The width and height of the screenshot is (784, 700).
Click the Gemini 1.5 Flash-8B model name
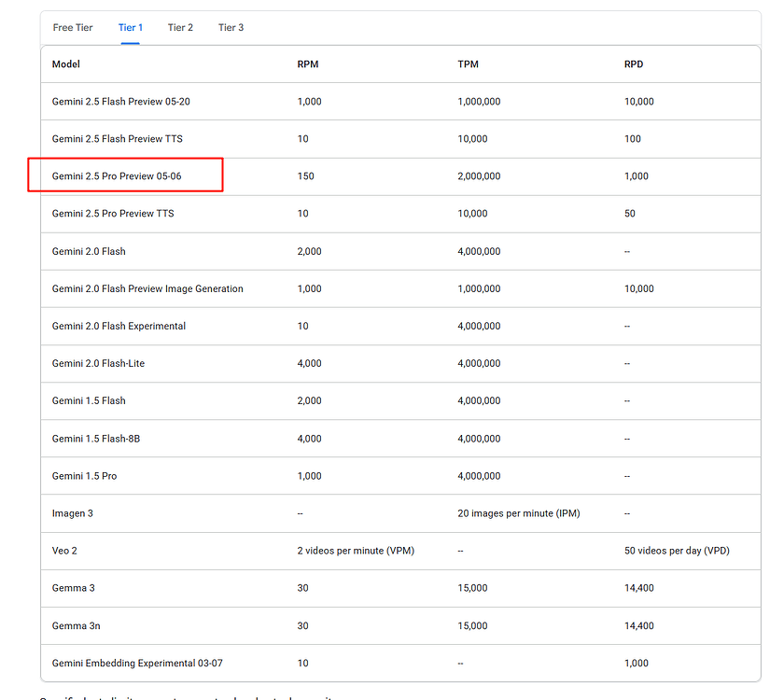click(x=96, y=439)
